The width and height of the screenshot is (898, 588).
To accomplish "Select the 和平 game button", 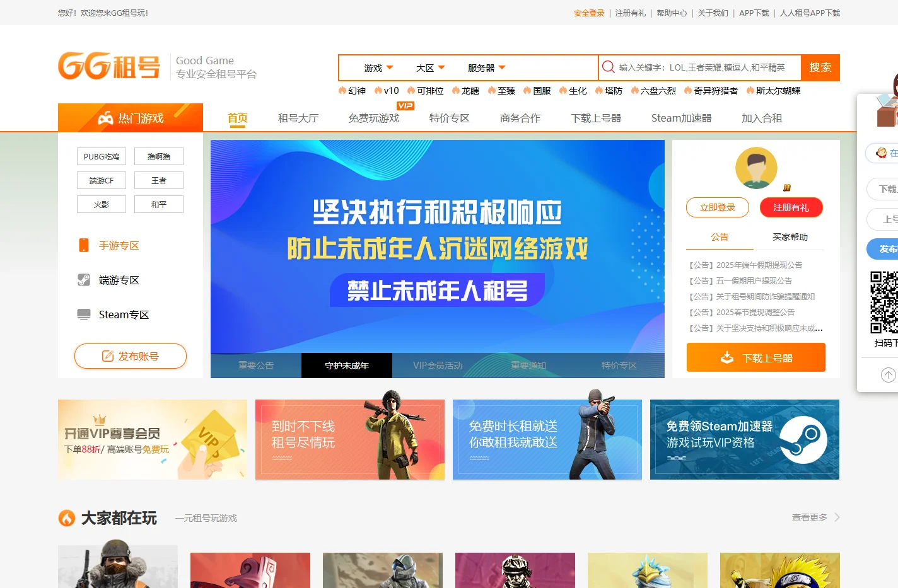I will click(159, 204).
